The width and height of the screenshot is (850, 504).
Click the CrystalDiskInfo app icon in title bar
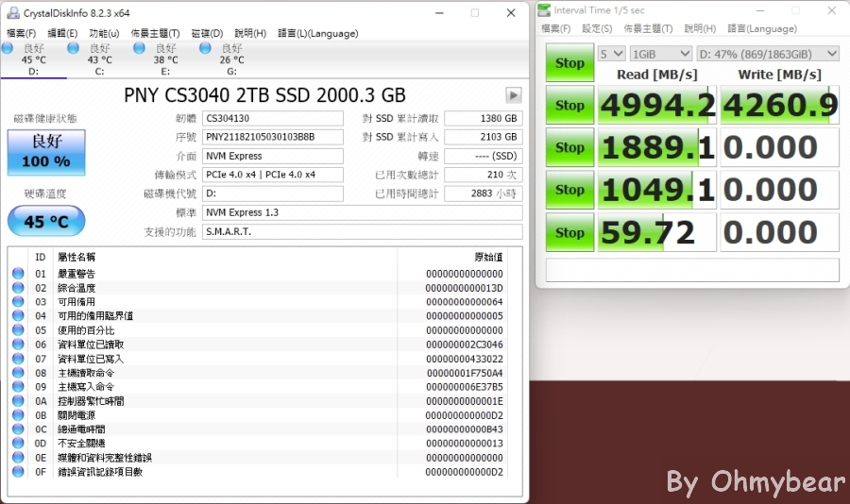(13, 12)
